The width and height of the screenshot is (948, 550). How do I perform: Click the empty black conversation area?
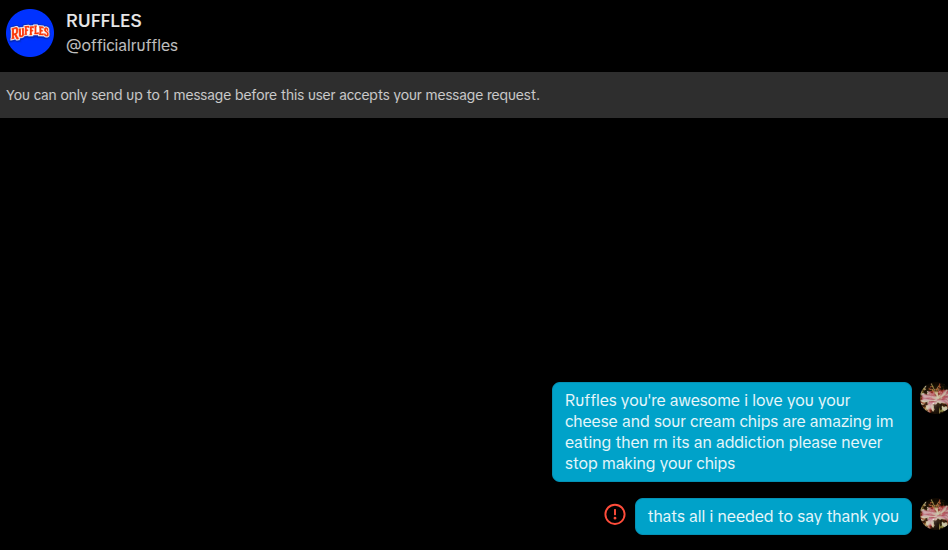point(400,250)
